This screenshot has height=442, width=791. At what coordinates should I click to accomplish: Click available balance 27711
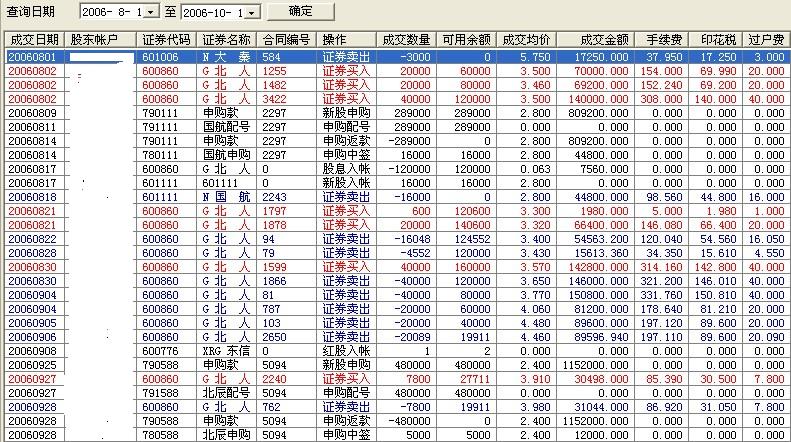click(475, 379)
